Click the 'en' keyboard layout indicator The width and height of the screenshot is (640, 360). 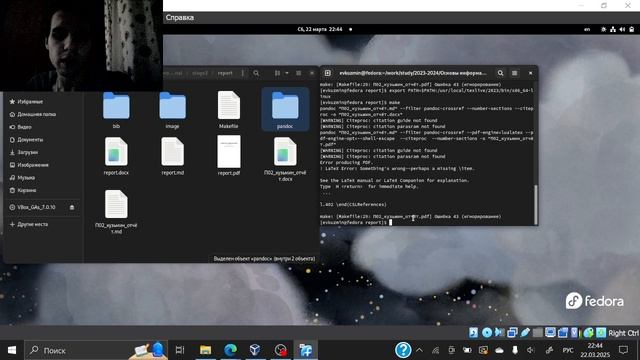[587, 29]
